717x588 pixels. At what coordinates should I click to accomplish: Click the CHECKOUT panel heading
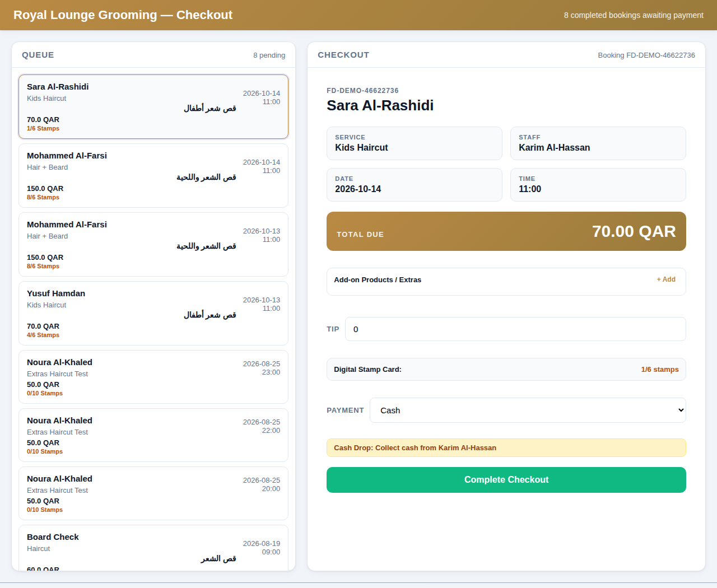(343, 55)
